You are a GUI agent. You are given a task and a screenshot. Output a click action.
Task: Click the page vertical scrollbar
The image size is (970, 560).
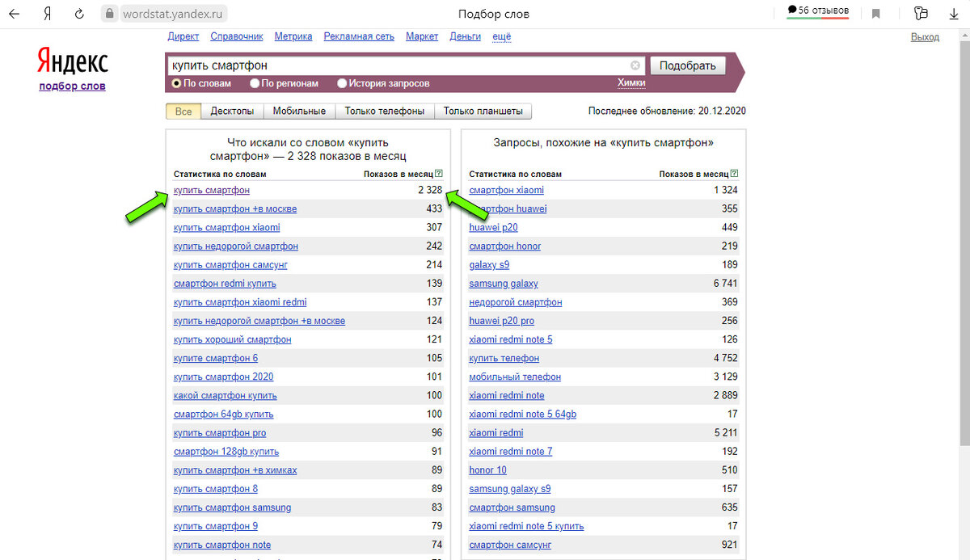[x=964, y=242]
